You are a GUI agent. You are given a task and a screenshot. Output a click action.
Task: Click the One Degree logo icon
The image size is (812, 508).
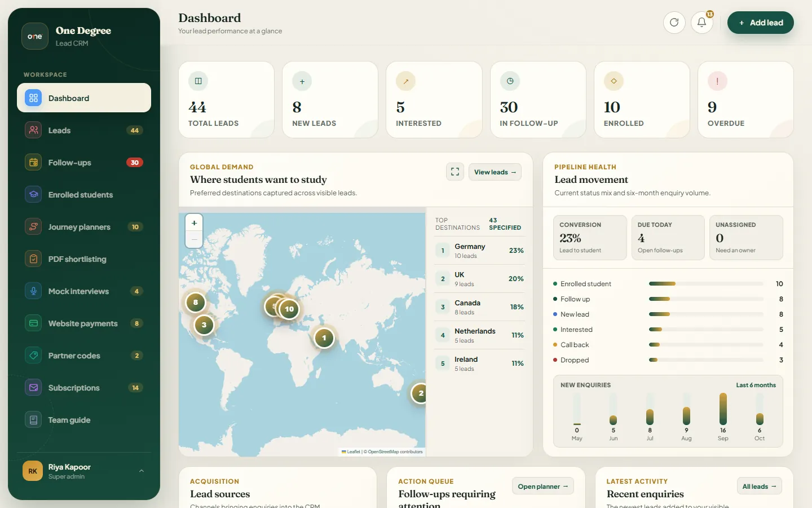pos(35,36)
